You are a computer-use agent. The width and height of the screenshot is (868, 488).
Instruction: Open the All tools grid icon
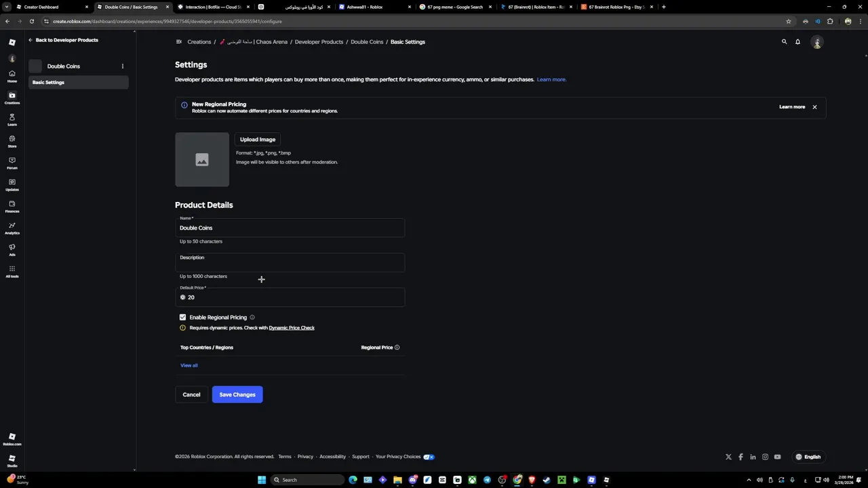[12, 271]
